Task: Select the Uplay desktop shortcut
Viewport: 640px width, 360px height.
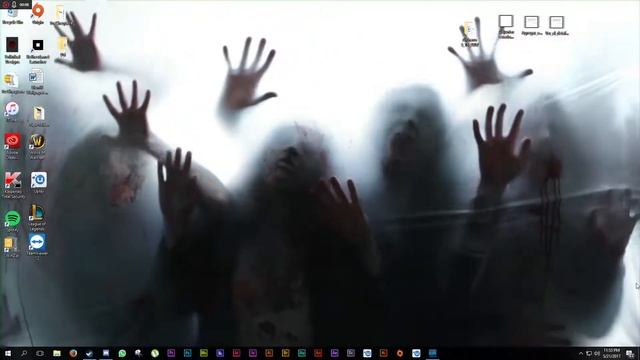Action: [38, 182]
